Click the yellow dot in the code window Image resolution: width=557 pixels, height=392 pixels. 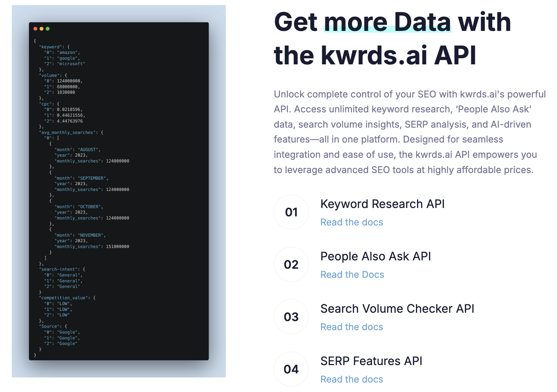tap(41, 29)
